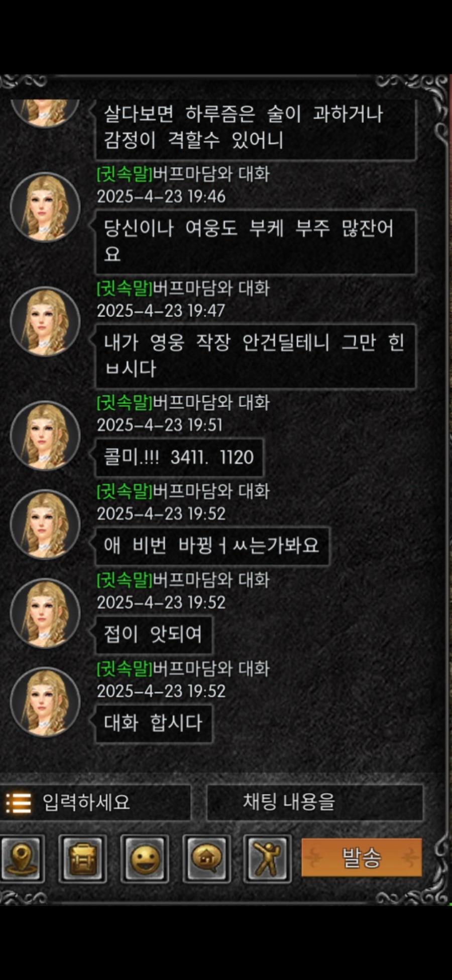Open the backpack inventory icon
The width and height of the screenshot is (452, 980).
[82, 858]
